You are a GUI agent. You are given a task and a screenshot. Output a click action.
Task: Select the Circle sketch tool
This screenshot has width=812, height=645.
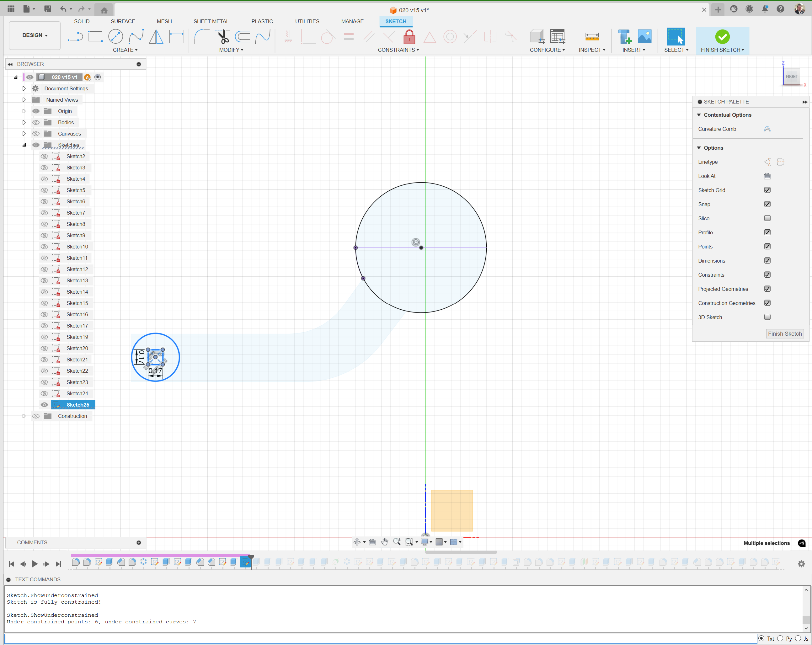tap(116, 36)
